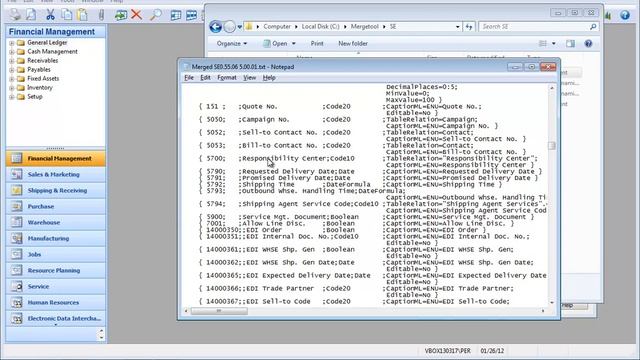Open Notepad View menu
Image resolution: width=640 pixels, height=360 pixels.
(249, 78)
